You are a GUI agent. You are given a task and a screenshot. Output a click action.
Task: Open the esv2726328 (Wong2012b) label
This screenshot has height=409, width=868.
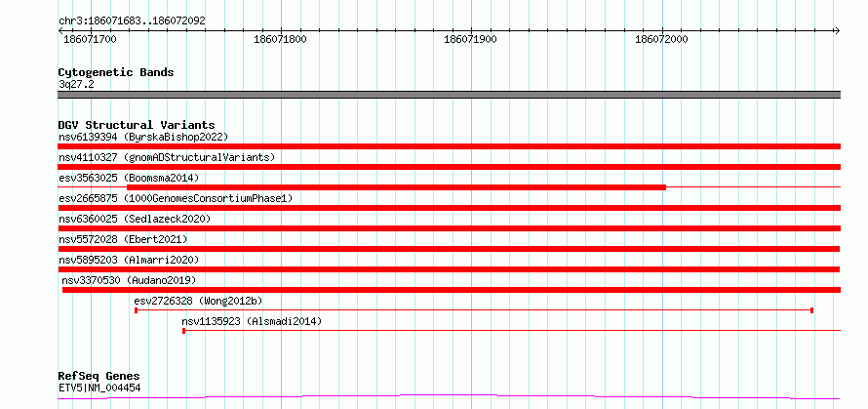click(x=198, y=301)
